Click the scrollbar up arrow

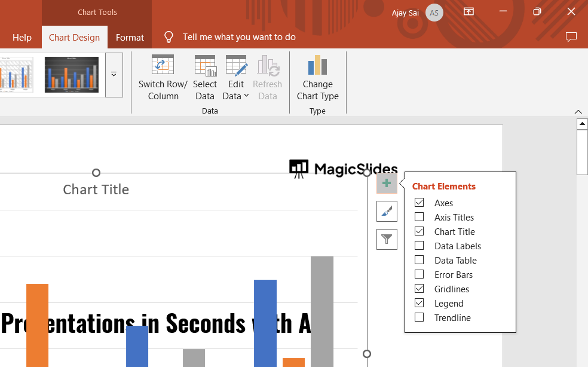pos(582,124)
